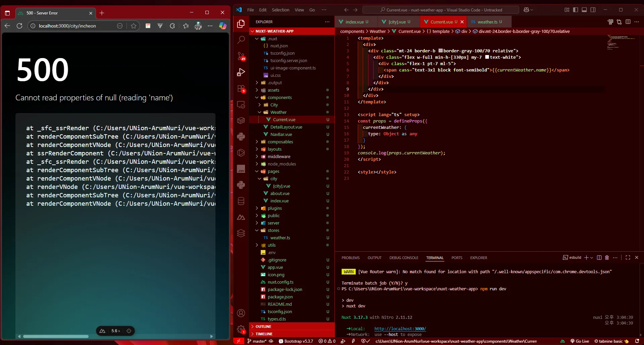Open Source Control view with 49 badge

[x=241, y=56]
